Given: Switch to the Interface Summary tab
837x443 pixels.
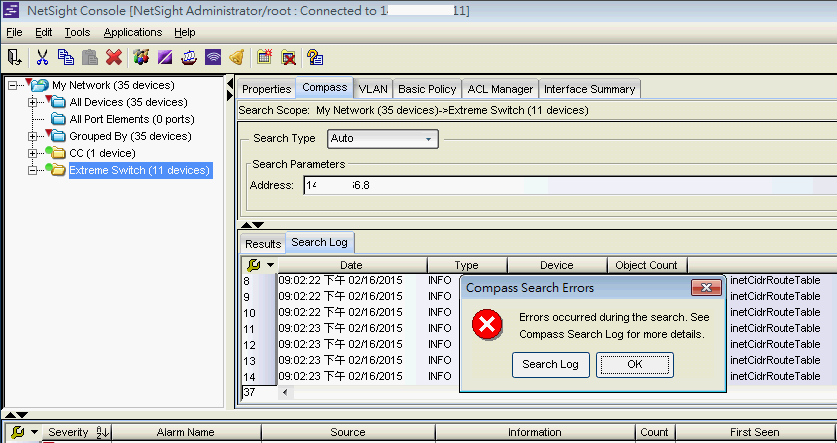Looking at the screenshot, I should click(589, 89).
